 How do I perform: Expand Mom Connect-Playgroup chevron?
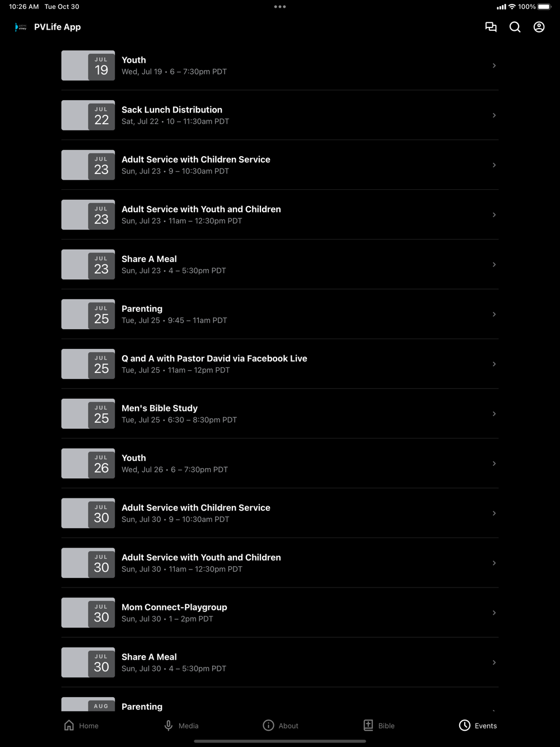coord(494,613)
